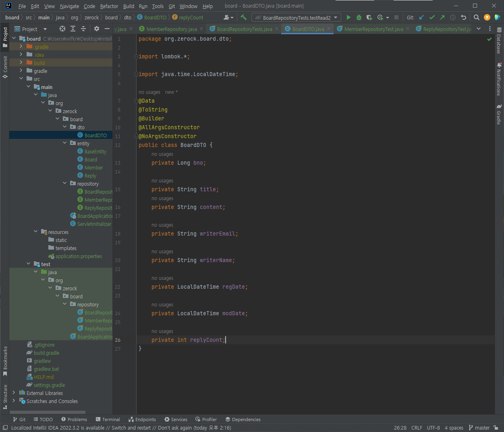Change CRLF line separator setting

click(417, 428)
